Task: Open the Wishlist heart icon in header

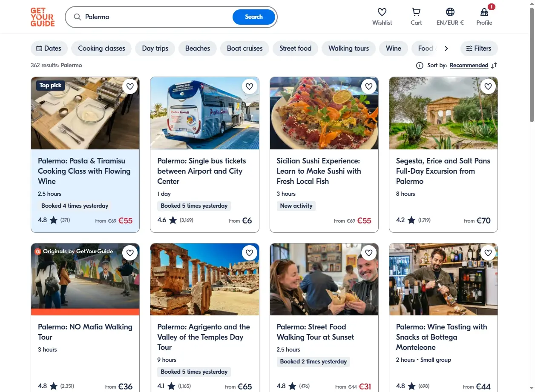Action: [x=382, y=12]
